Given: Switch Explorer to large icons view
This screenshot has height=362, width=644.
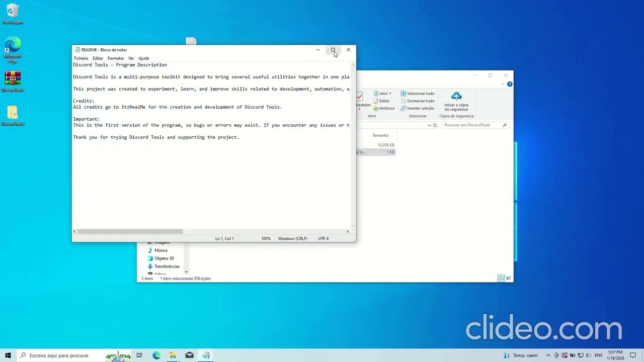Looking at the screenshot, I should coord(509,279).
